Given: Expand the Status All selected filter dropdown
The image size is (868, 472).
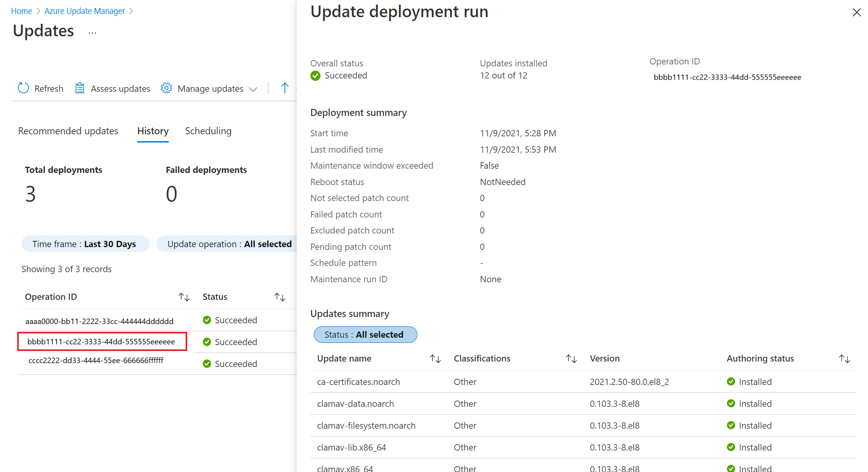Looking at the screenshot, I should click(x=364, y=334).
